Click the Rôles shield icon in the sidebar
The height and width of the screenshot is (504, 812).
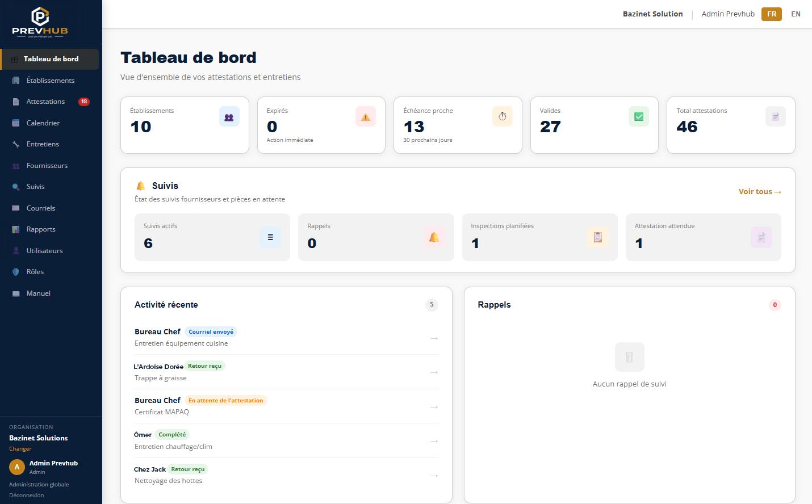16,272
